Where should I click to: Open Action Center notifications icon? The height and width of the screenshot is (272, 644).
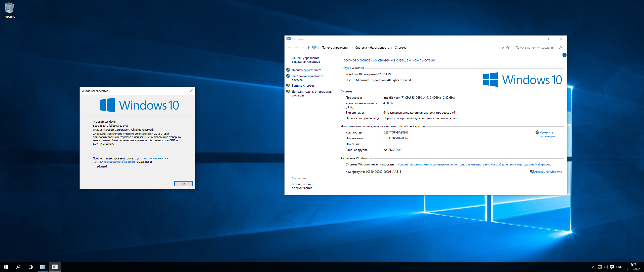pos(612,267)
